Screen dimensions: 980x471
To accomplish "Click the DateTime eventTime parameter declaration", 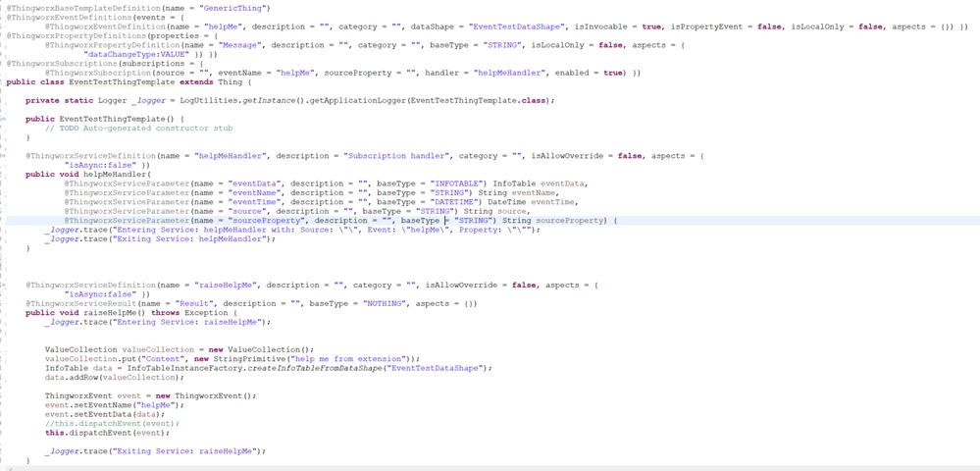I will point(530,202).
